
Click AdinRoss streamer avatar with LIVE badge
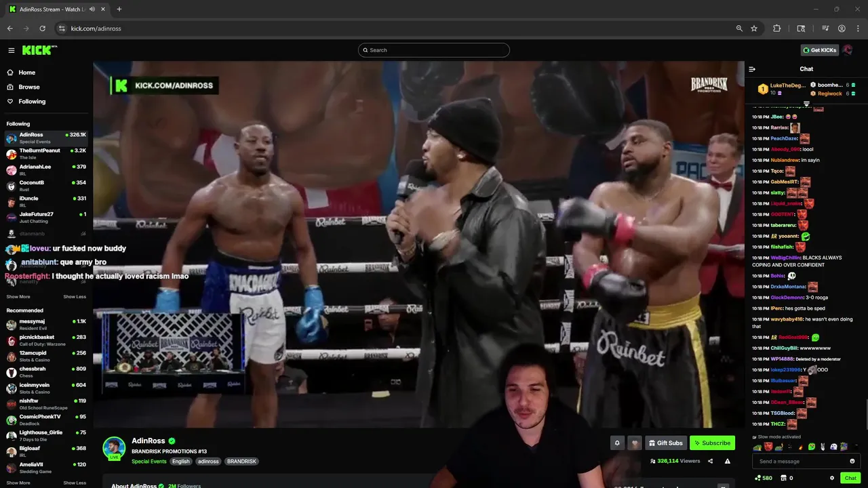point(114,449)
